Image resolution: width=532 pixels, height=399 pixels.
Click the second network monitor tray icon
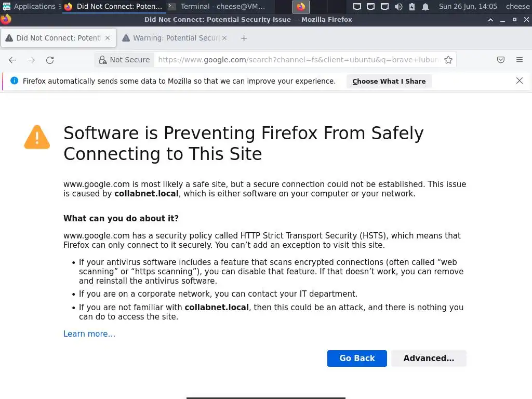pos(371,6)
